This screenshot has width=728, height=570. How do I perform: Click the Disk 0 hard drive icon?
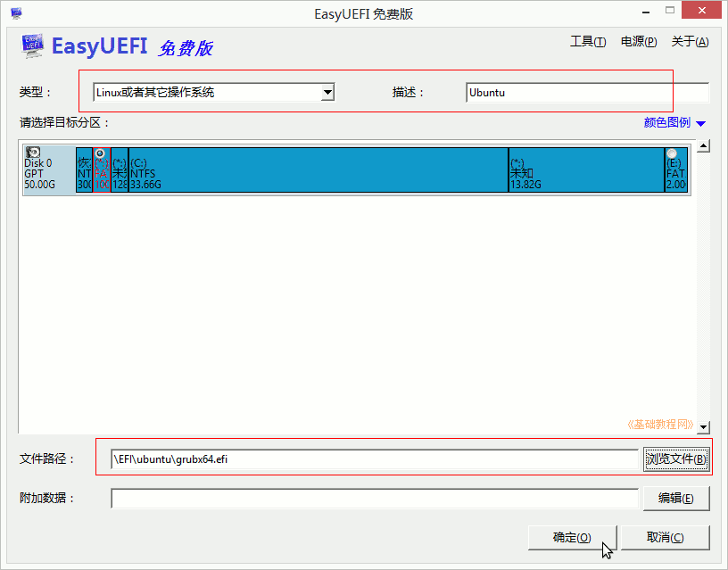[33, 153]
